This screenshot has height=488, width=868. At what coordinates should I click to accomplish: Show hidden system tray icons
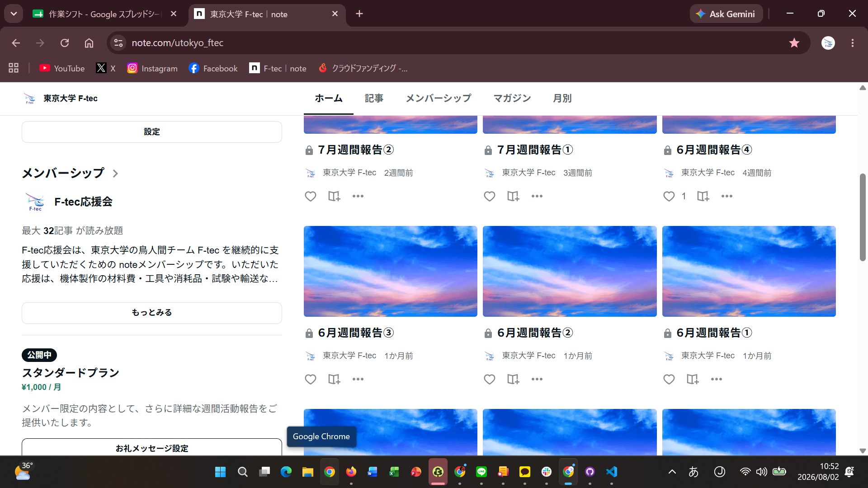coord(672,472)
